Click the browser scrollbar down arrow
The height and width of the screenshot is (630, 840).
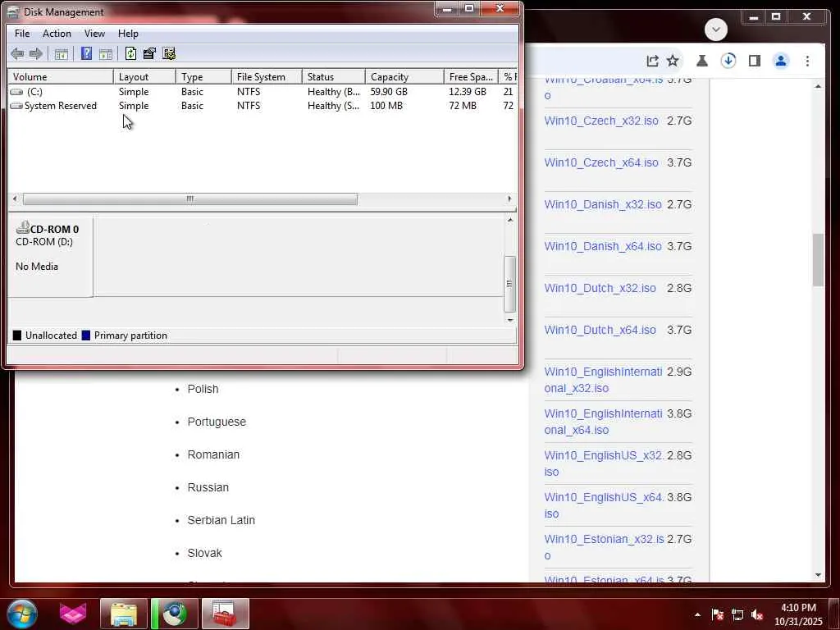pyautogui.click(x=818, y=575)
